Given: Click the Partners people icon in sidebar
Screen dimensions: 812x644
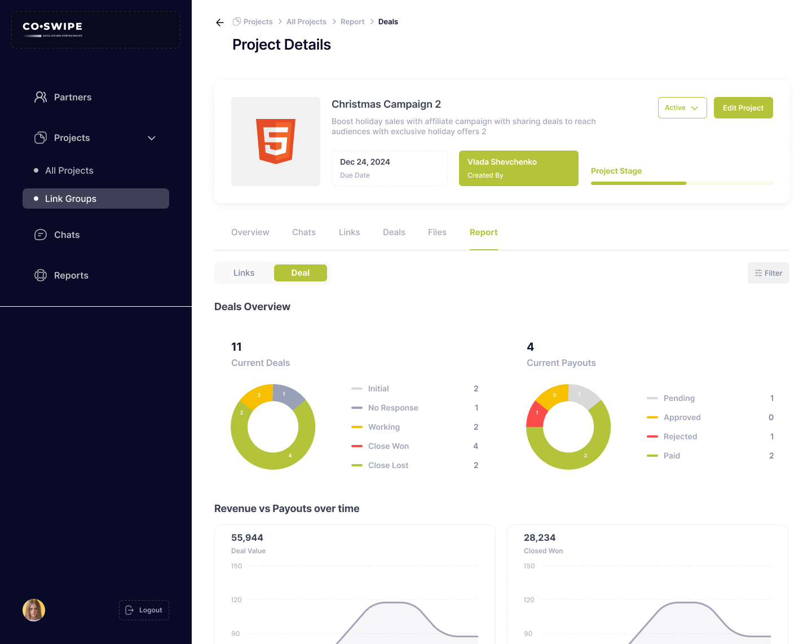Looking at the screenshot, I should 41,97.
